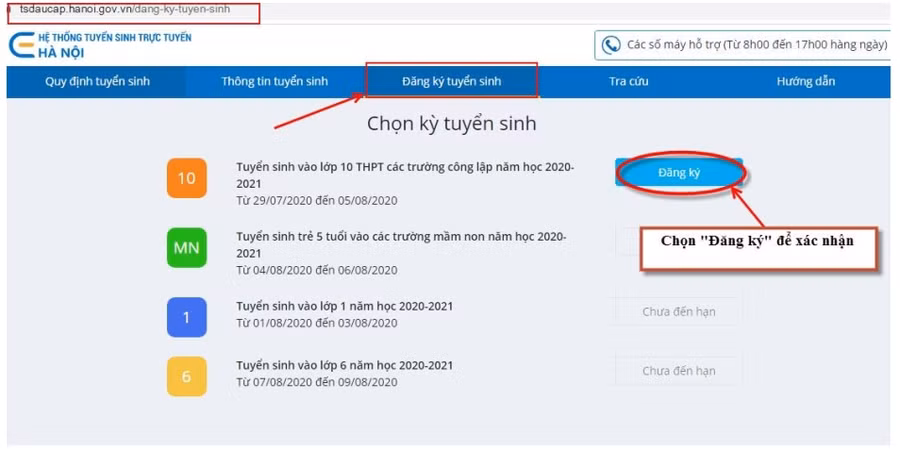Viewport: 900px width, 452px height.
Task: Select the phone support hotline icon
Action: tap(611, 45)
